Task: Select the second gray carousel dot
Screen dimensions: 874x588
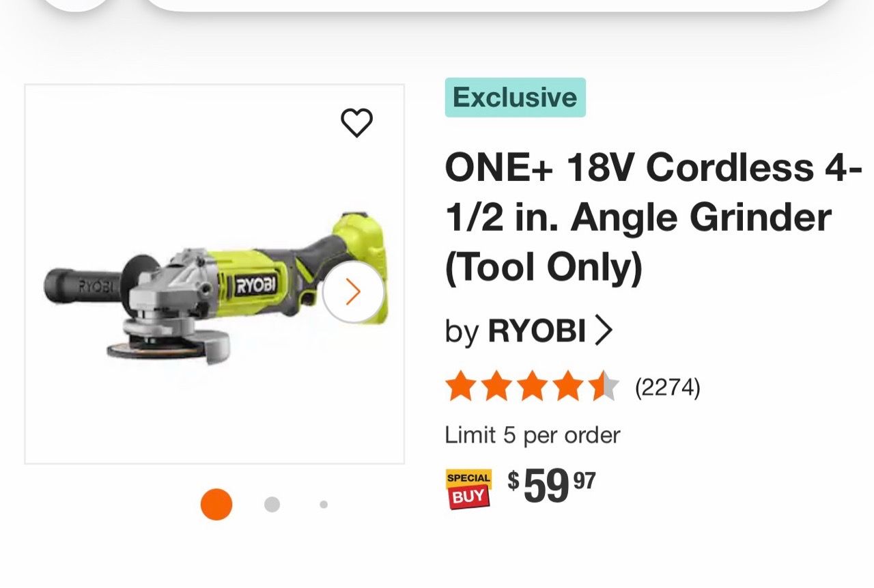Action: [272, 505]
